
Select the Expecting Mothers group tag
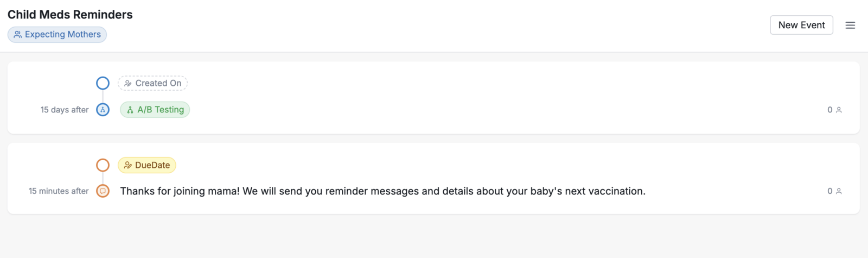(57, 34)
